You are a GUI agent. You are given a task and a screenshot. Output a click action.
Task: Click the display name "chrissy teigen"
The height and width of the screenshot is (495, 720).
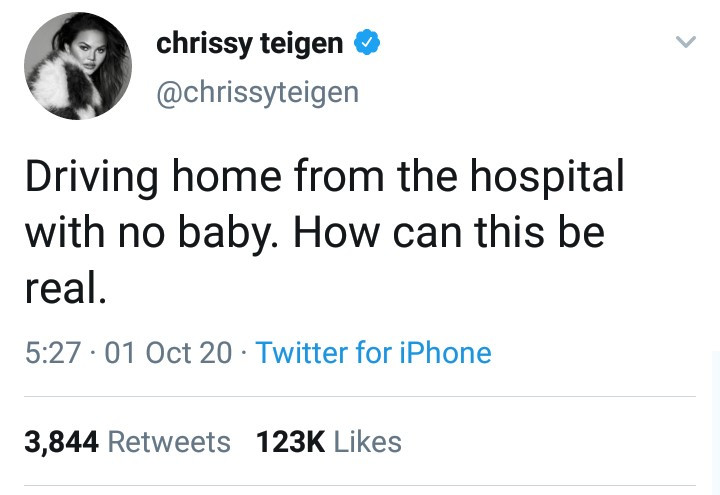coord(249,45)
